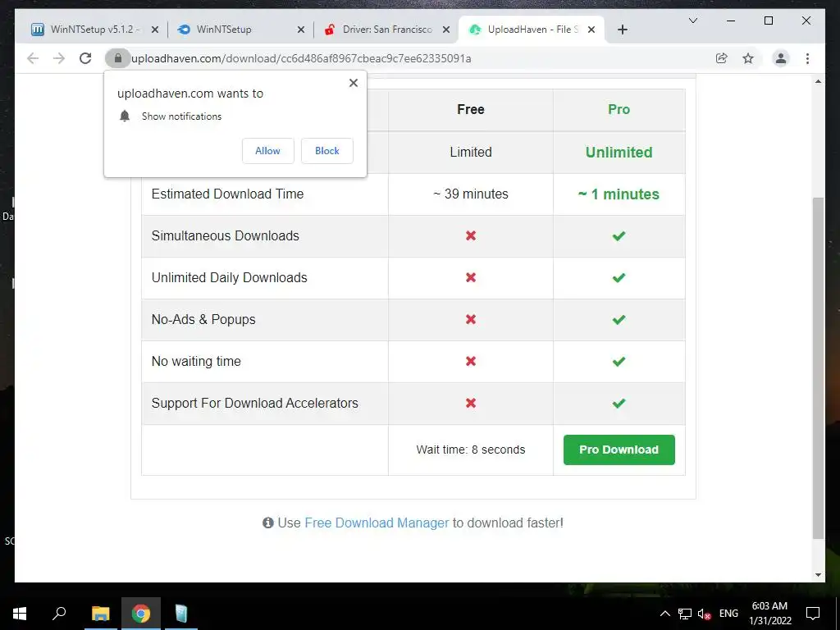Click the green Unlimited text
This screenshot has width=840, height=630.
coord(619,152)
